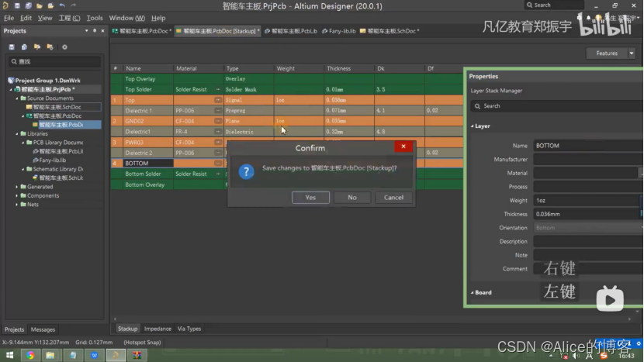Close the Confirm dialog with the red X
Viewport: 644px width, 362px height.
point(403,146)
